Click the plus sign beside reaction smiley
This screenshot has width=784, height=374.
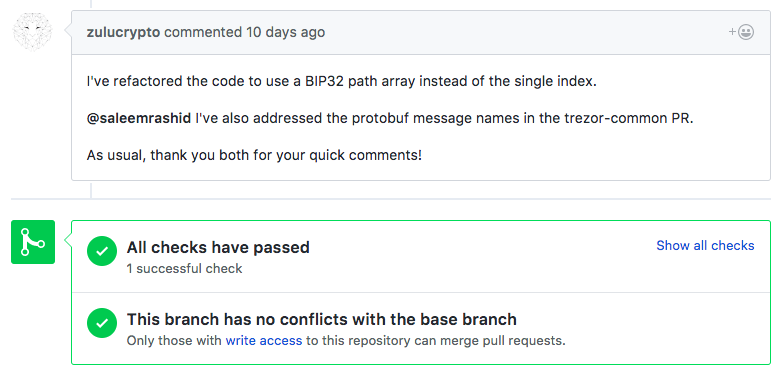point(732,32)
